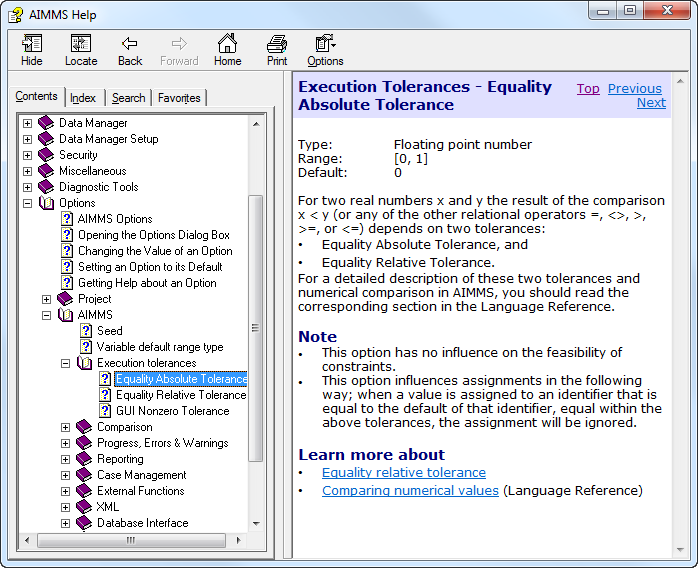The image size is (698, 568).
Task: Click the tree's scroll down arrow
Action: tap(256, 523)
